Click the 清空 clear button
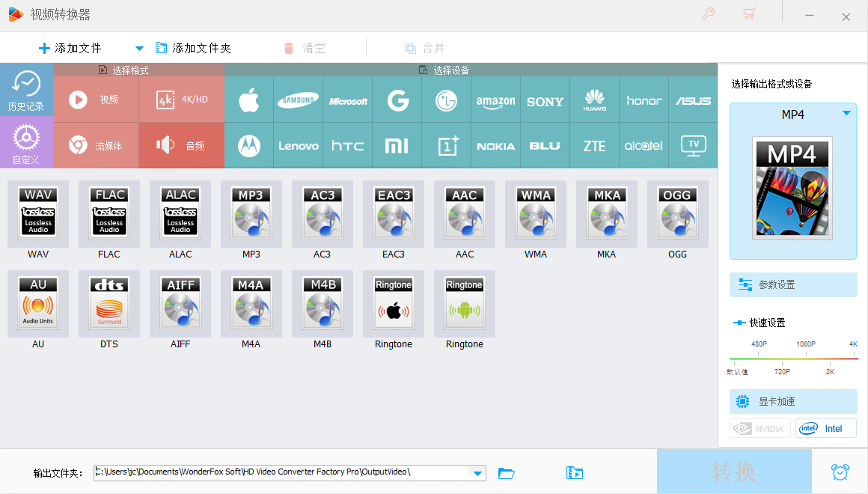This screenshot has width=868, height=494. click(x=305, y=48)
